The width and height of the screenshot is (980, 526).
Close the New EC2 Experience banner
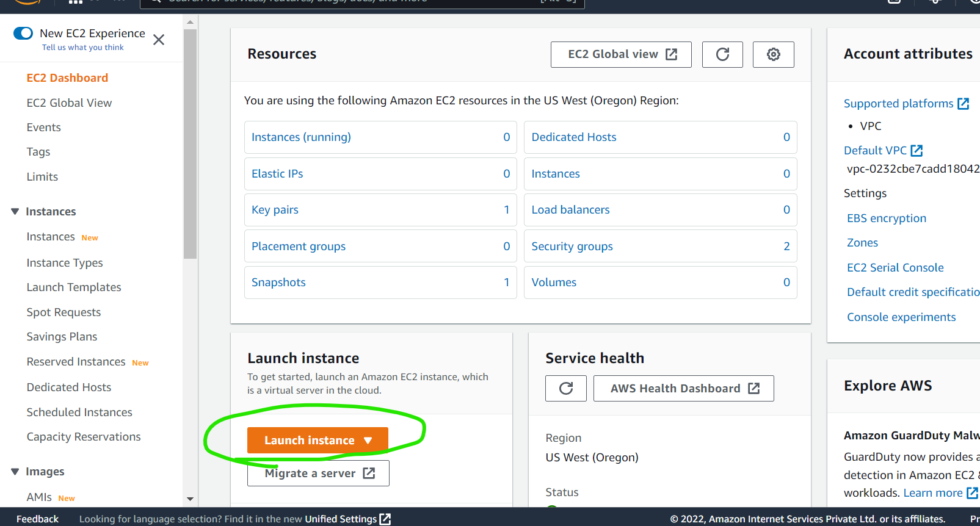pyautogui.click(x=159, y=40)
